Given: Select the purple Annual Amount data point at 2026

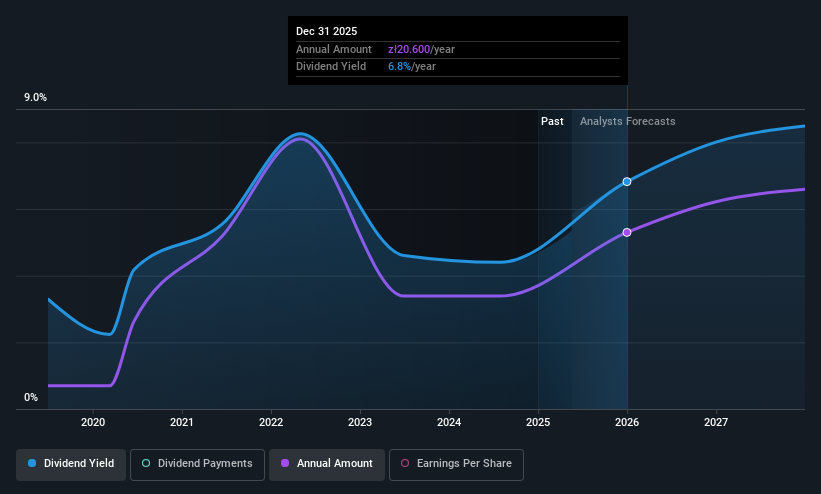Looking at the screenshot, I should [627, 232].
